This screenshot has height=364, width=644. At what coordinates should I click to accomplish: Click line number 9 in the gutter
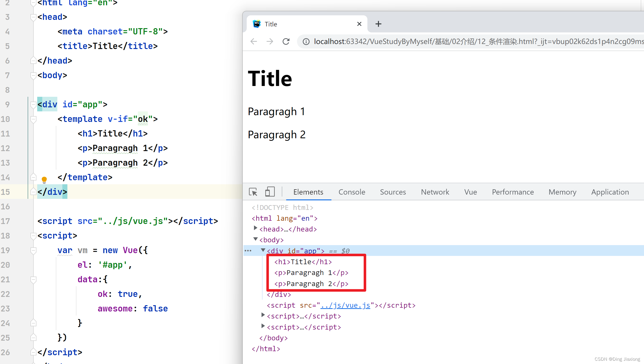click(x=8, y=105)
